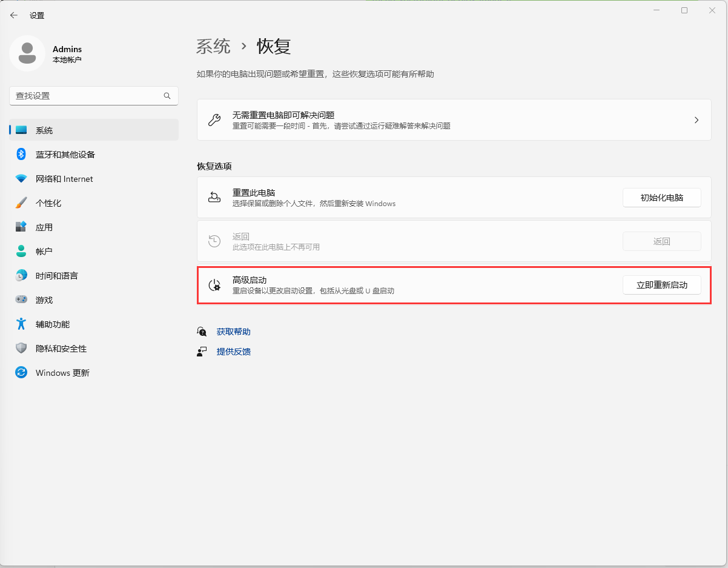The image size is (728, 568).
Task: Go to 网络和 Internet settings
Action: pos(94,179)
